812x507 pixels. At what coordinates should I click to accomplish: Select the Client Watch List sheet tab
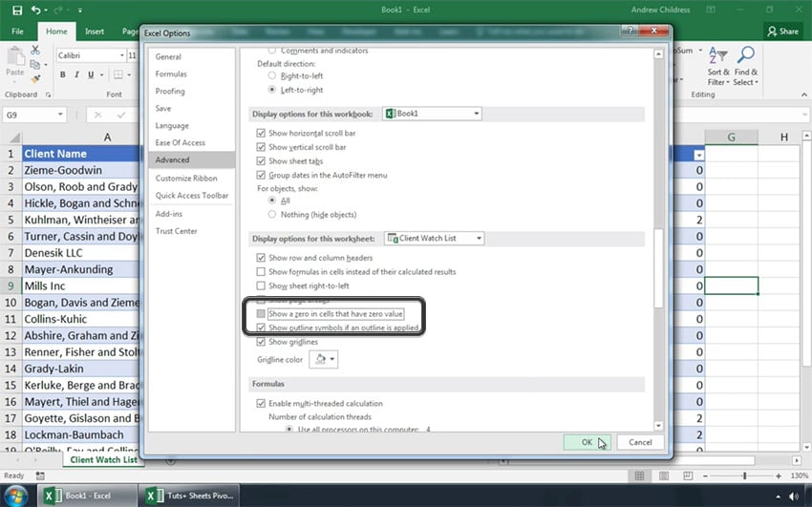103,459
